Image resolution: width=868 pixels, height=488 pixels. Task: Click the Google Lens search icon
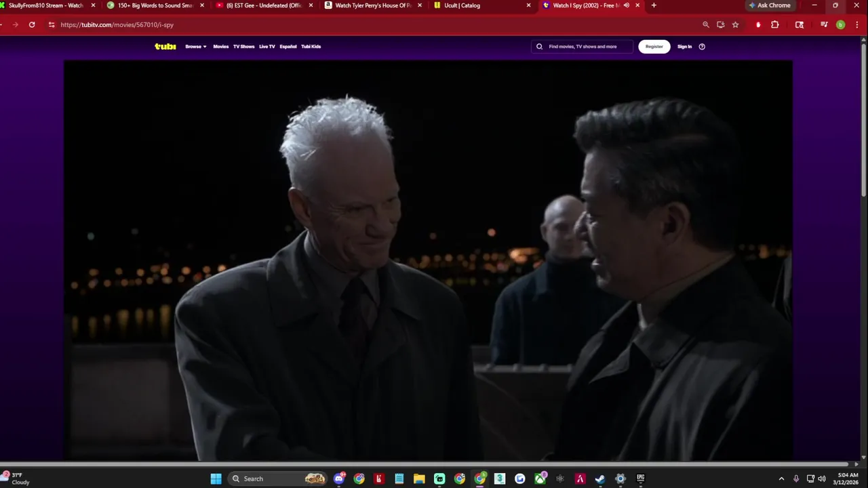[800, 24]
